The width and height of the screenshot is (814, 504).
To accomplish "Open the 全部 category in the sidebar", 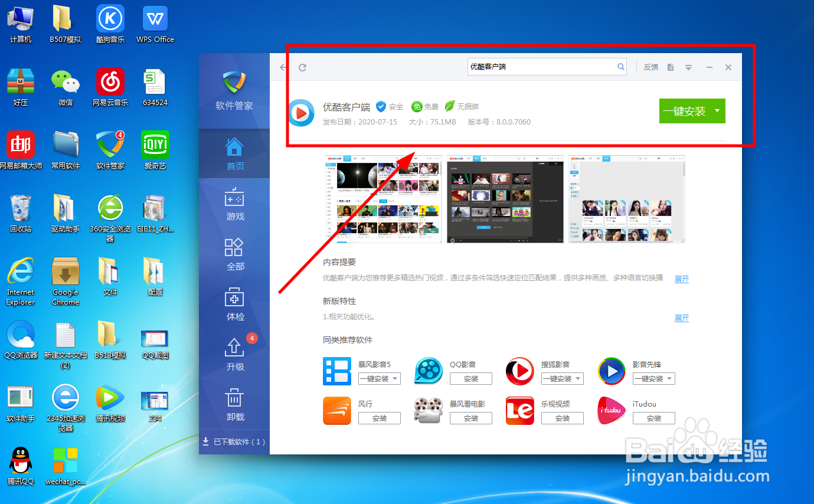I will (x=234, y=254).
